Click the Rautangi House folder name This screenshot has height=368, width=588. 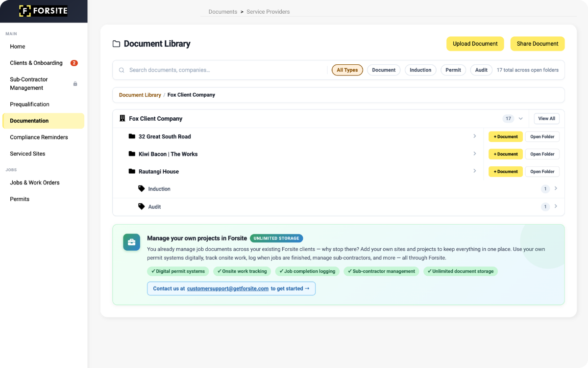coord(159,172)
